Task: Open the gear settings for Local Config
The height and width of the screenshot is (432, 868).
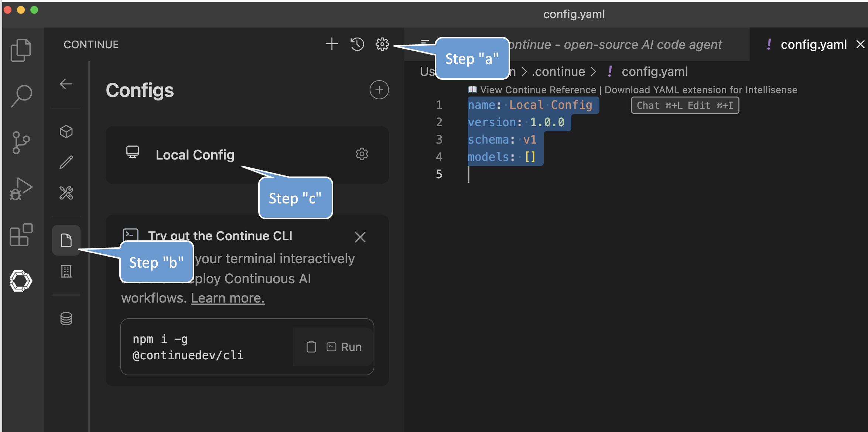Action: [x=362, y=154]
